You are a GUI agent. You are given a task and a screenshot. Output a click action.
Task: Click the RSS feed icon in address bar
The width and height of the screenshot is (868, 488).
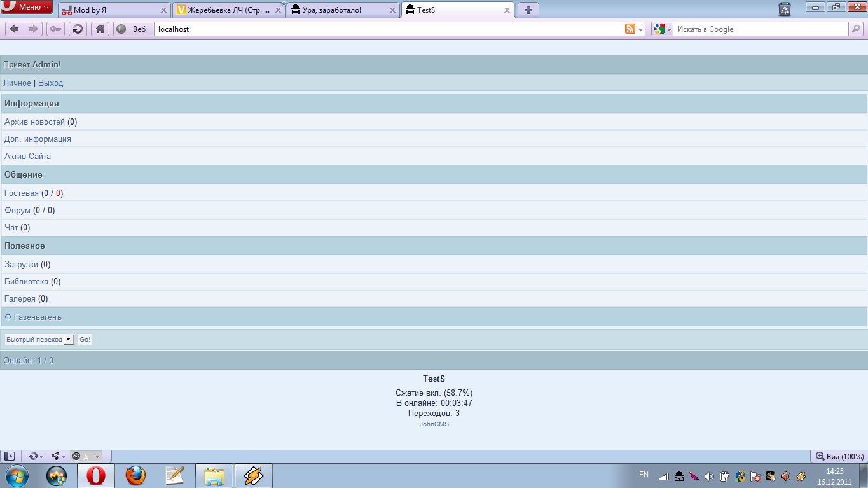coord(630,29)
